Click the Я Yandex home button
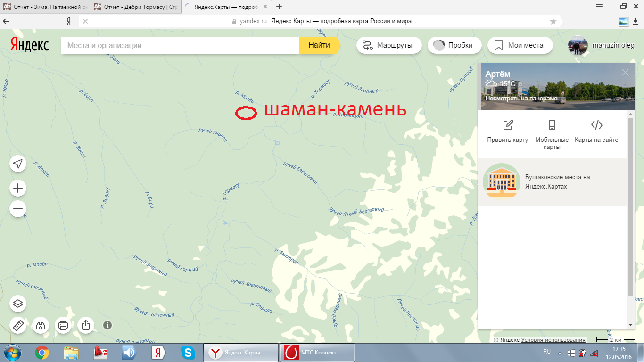 pos(68,21)
